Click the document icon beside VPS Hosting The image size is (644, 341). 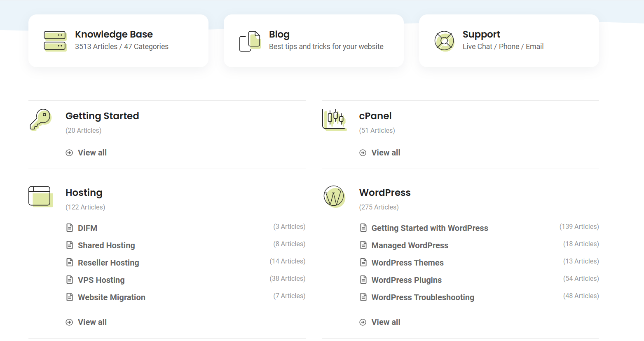click(70, 280)
